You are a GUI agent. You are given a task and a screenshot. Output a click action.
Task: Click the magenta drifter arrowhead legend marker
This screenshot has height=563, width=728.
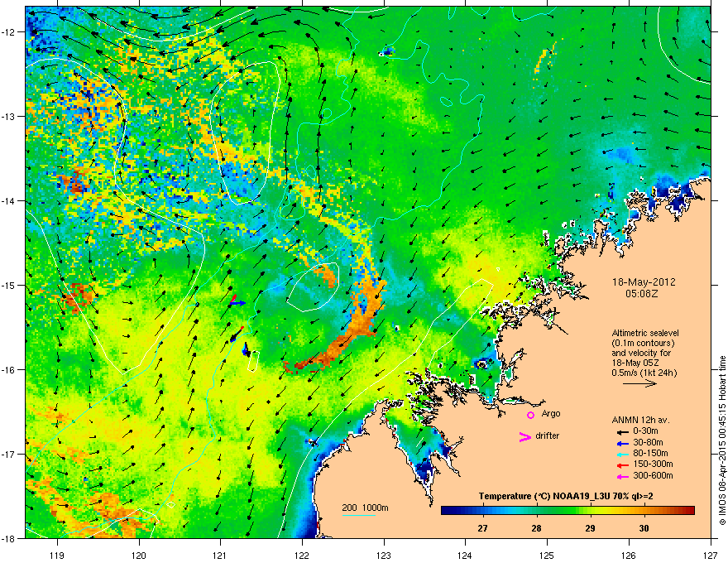pyautogui.click(x=525, y=436)
